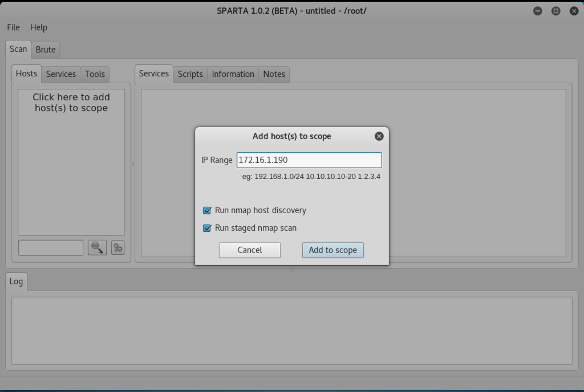Open the File menu
The width and height of the screenshot is (584, 392).
(14, 27)
